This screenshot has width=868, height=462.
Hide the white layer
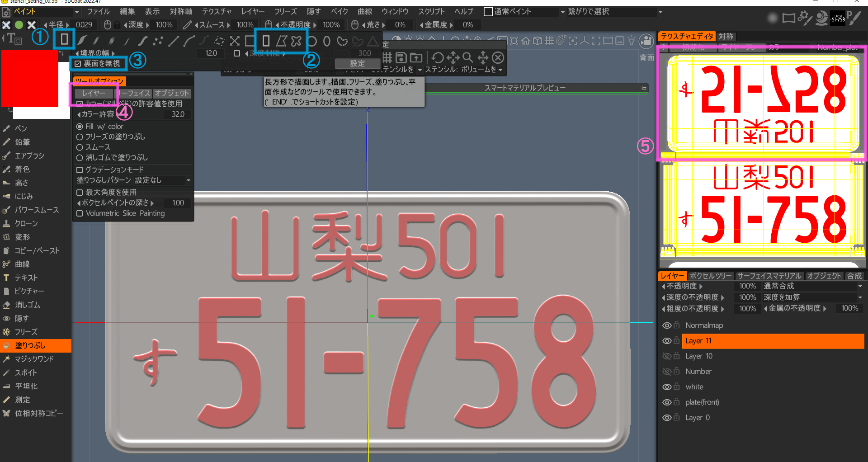(x=666, y=387)
